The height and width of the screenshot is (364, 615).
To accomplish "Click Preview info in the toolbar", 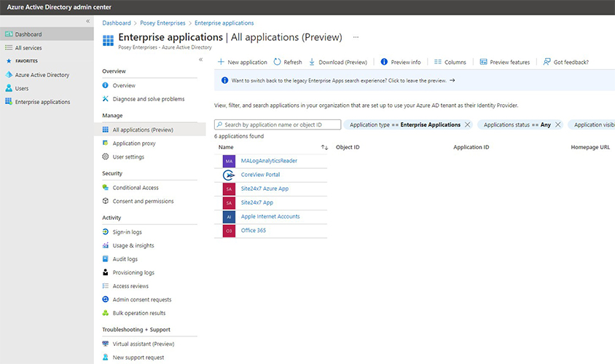I will coord(401,62).
